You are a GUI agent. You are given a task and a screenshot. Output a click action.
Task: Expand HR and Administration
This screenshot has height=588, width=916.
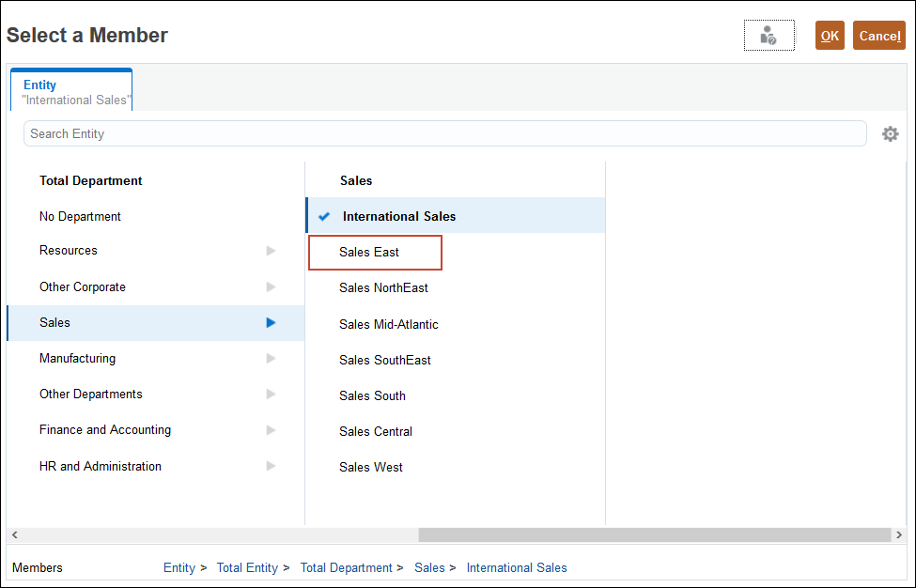coord(271,466)
